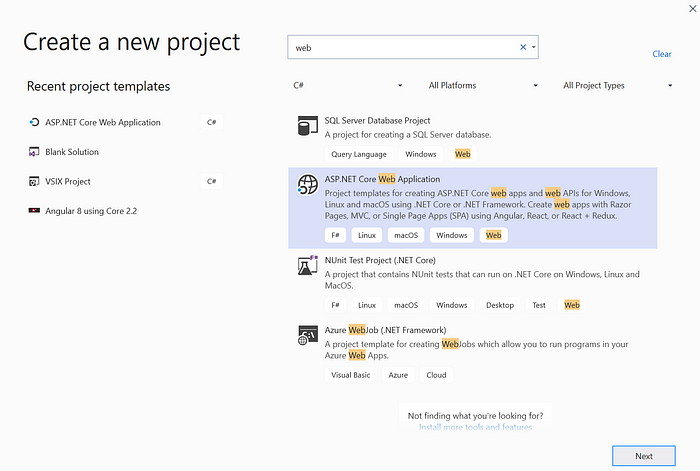Screen dimensions: 700x471
Task: Click the Linux tag under ASP.NET Core
Action: (367, 235)
